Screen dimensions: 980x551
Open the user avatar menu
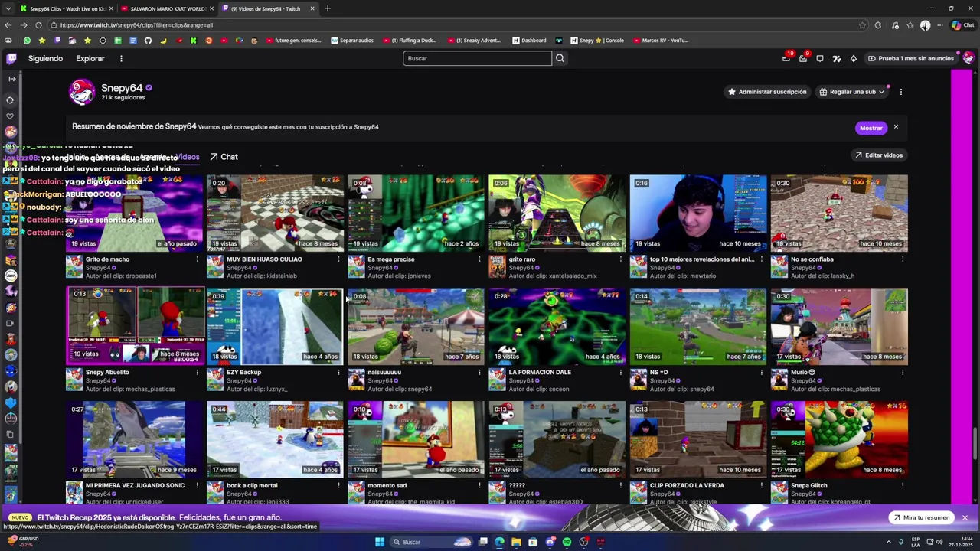pyautogui.click(x=969, y=58)
